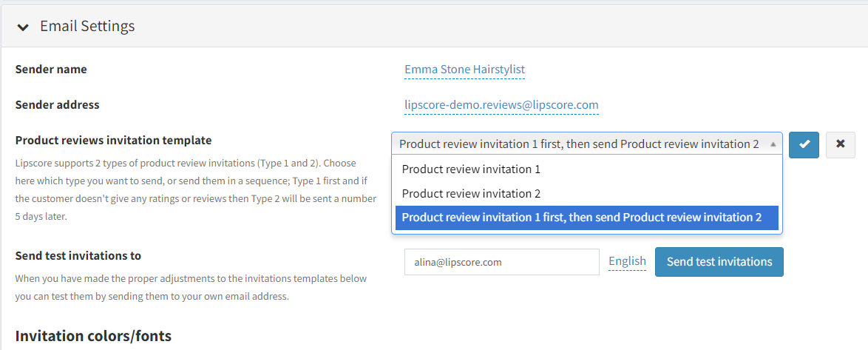Click the Lipscore invitation types description text
Viewport: 868px width, 350px height.
pos(195,190)
